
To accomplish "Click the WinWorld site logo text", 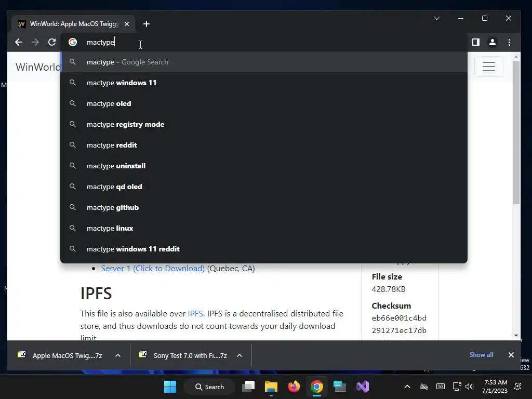I will (x=38, y=67).
